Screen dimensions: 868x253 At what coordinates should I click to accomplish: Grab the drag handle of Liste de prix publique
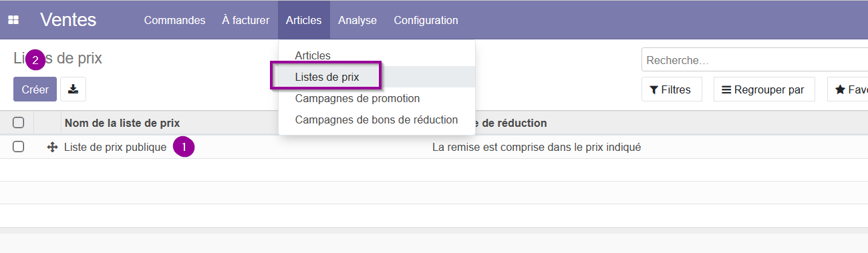click(53, 147)
